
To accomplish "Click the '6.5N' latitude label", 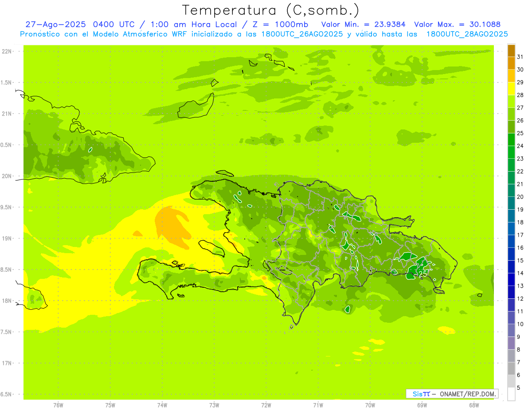I will pyautogui.click(x=7, y=395).
